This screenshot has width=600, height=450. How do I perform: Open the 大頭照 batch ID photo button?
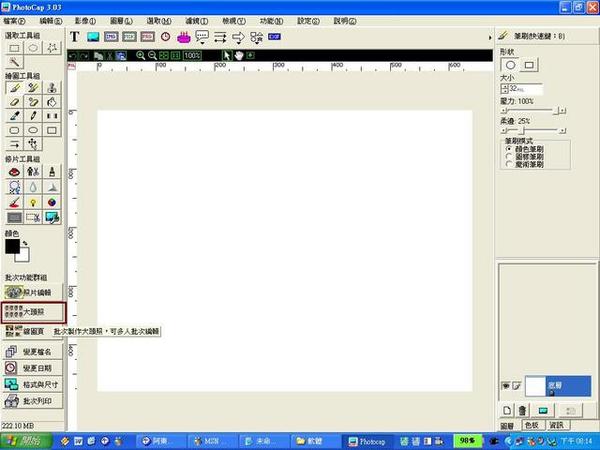coord(33,312)
